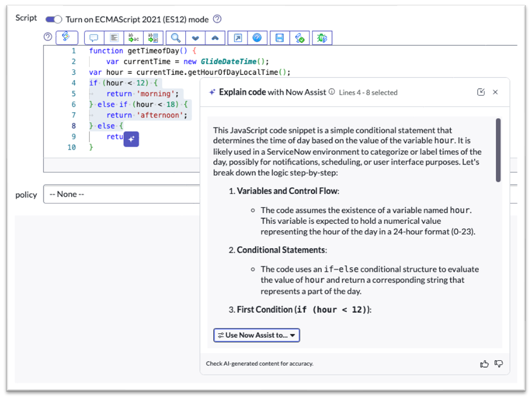Click the 'afternoon' string on line 7

click(x=160, y=115)
